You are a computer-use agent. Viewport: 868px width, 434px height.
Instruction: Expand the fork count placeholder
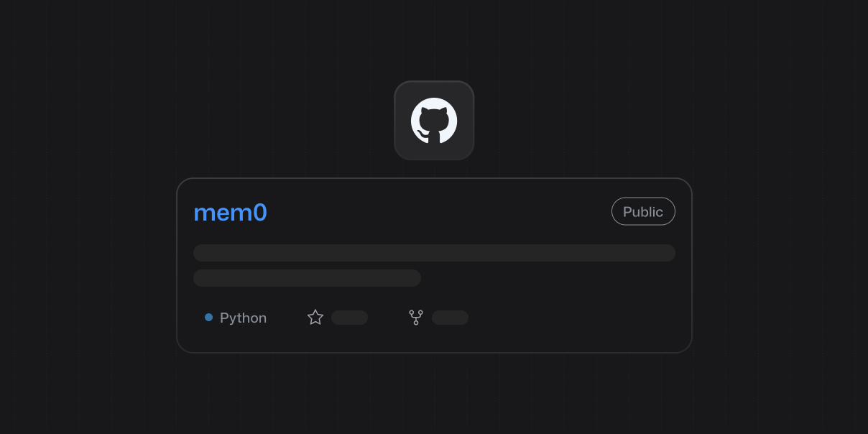(x=450, y=317)
